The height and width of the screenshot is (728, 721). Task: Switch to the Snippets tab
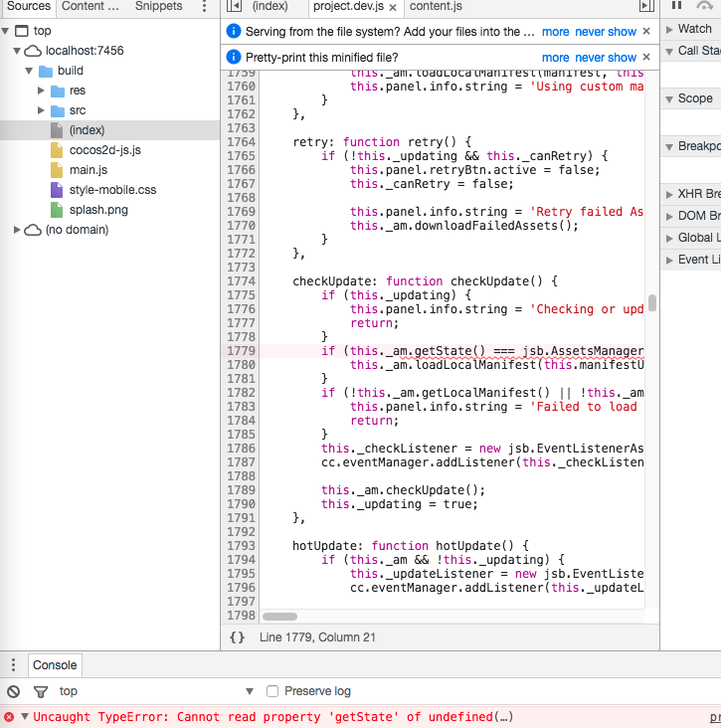pyautogui.click(x=159, y=7)
